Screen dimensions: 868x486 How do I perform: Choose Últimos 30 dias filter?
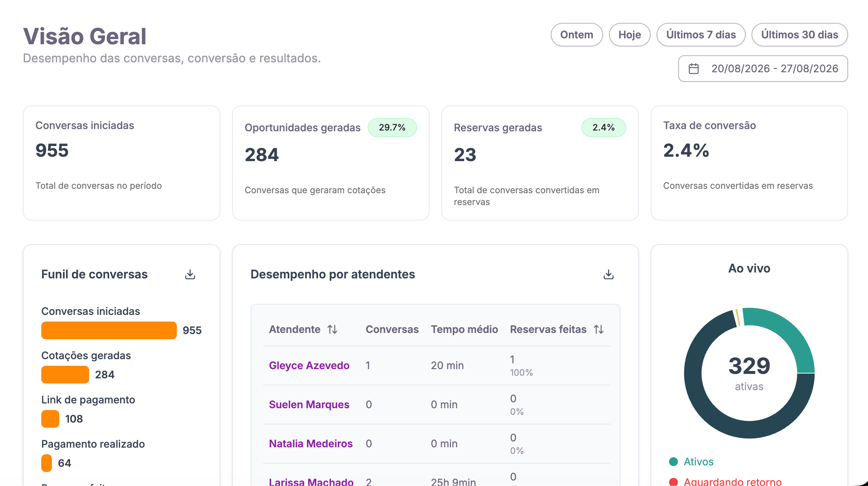[x=800, y=35]
